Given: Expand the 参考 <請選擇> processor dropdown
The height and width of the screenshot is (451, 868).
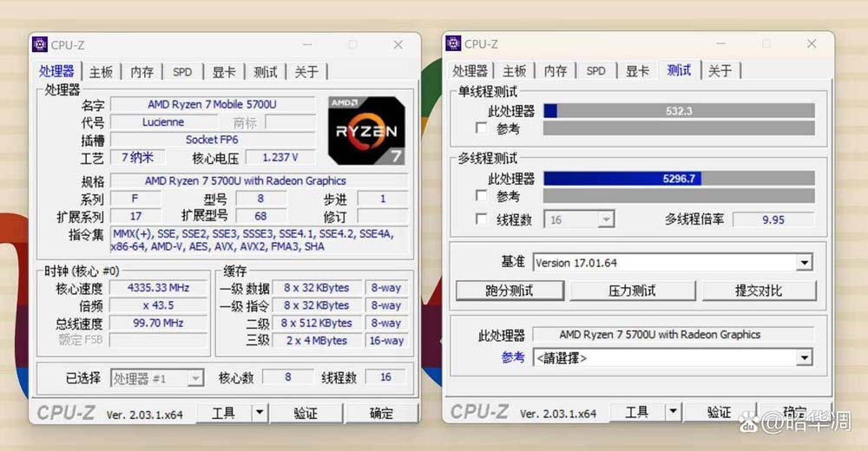Looking at the screenshot, I should [804, 357].
